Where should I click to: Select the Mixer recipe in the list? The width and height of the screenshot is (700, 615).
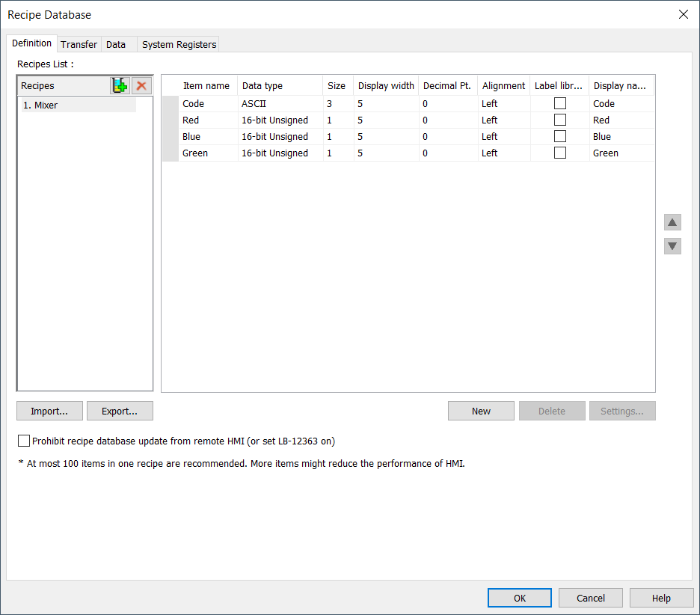pos(79,105)
